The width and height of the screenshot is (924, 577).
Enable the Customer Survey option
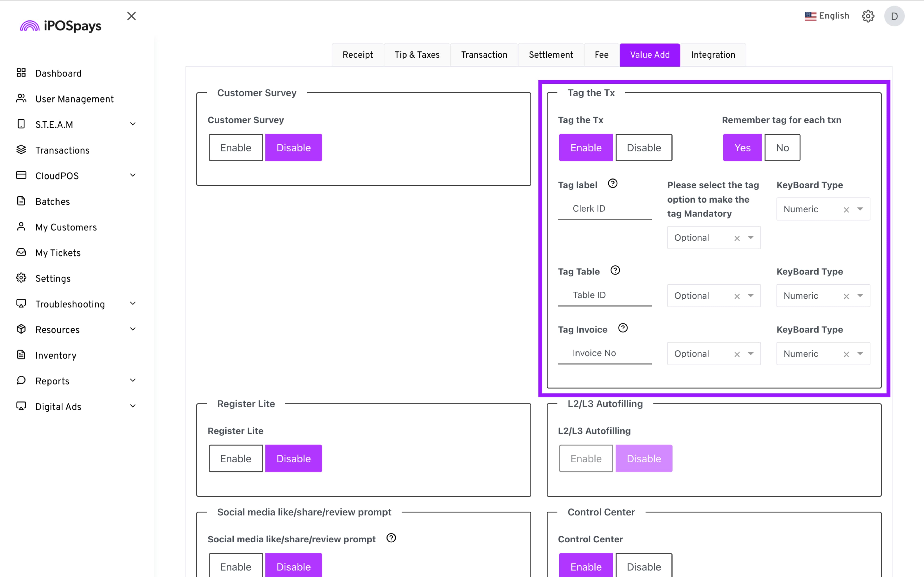[x=236, y=148]
